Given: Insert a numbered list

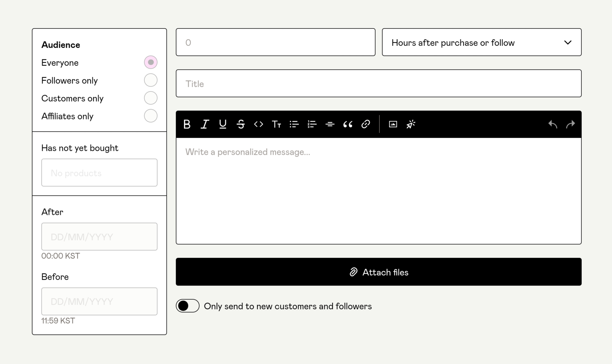Looking at the screenshot, I should point(312,124).
